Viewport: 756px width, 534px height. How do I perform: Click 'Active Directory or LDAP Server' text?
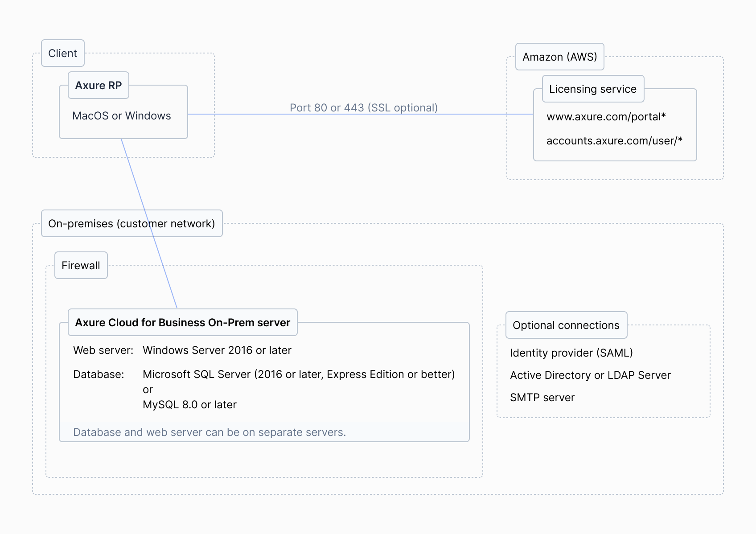coord(590,375)
